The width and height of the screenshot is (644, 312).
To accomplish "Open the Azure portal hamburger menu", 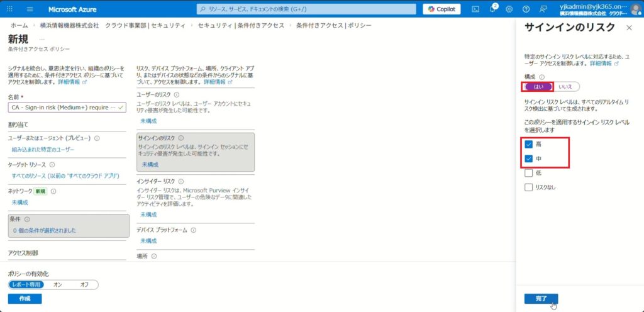I will pos(30,9).
